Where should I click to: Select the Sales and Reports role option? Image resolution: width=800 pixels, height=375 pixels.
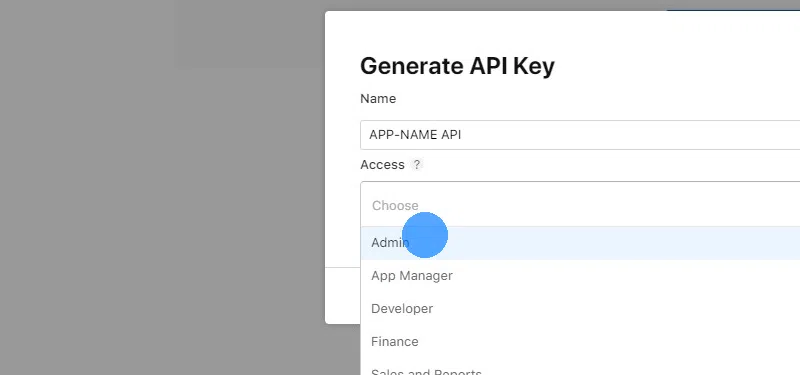pyautogui.click(x=580, y=368)
